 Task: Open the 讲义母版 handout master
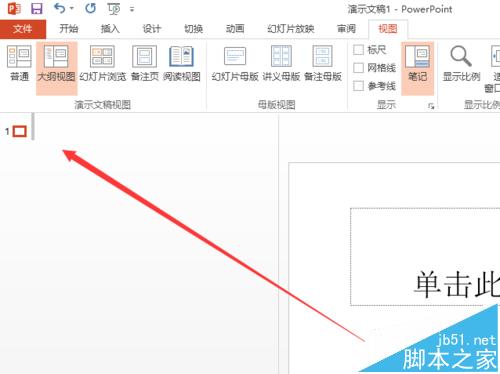pos(282,63)
